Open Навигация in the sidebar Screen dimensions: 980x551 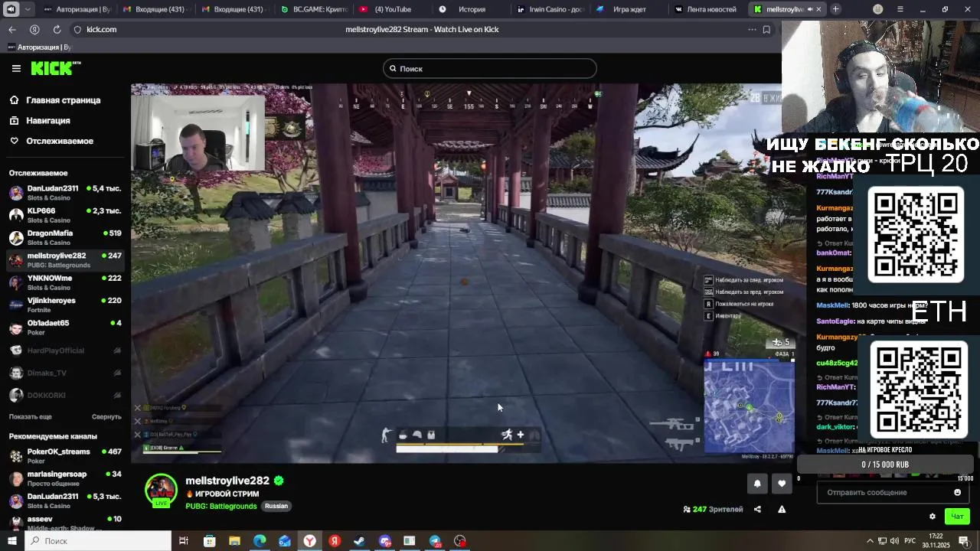tap(40, 120)
